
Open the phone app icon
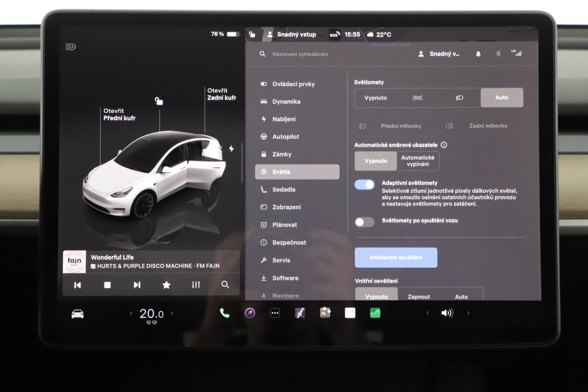224,313
